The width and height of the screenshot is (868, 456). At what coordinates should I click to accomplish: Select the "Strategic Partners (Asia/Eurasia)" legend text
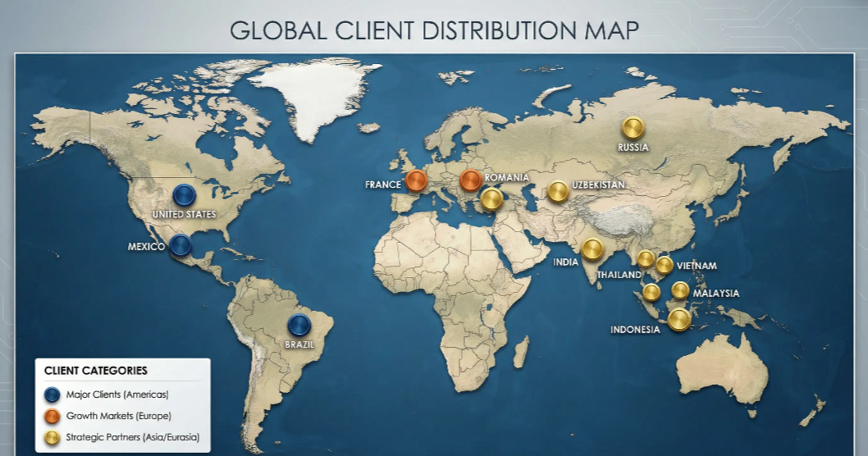pos(133,437)
